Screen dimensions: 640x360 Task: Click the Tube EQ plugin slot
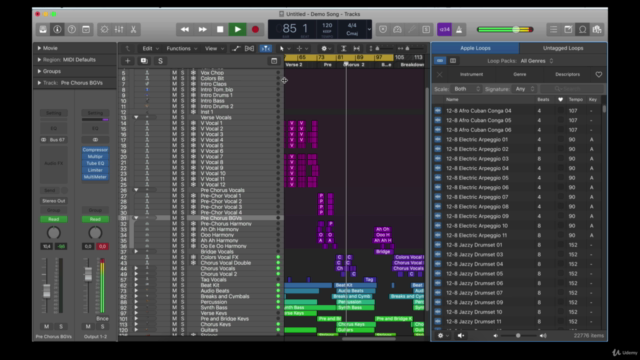click(x=95, y=163)
